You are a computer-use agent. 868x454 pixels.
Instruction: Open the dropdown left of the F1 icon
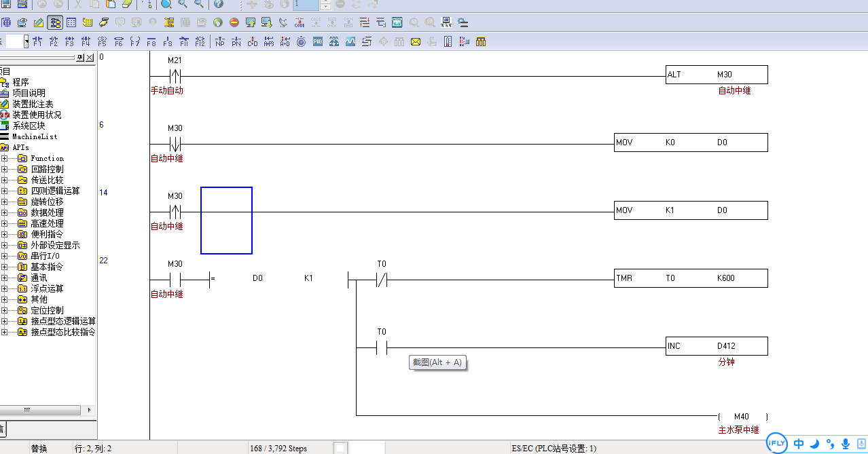(26, 41)
